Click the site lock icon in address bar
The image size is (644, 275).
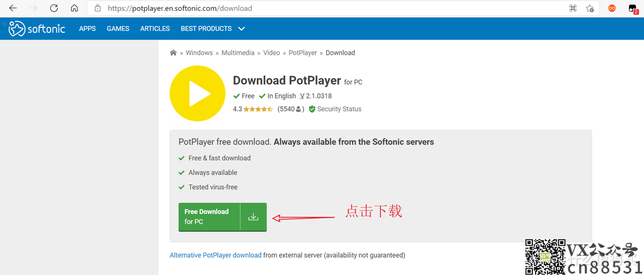click(98, 8)
